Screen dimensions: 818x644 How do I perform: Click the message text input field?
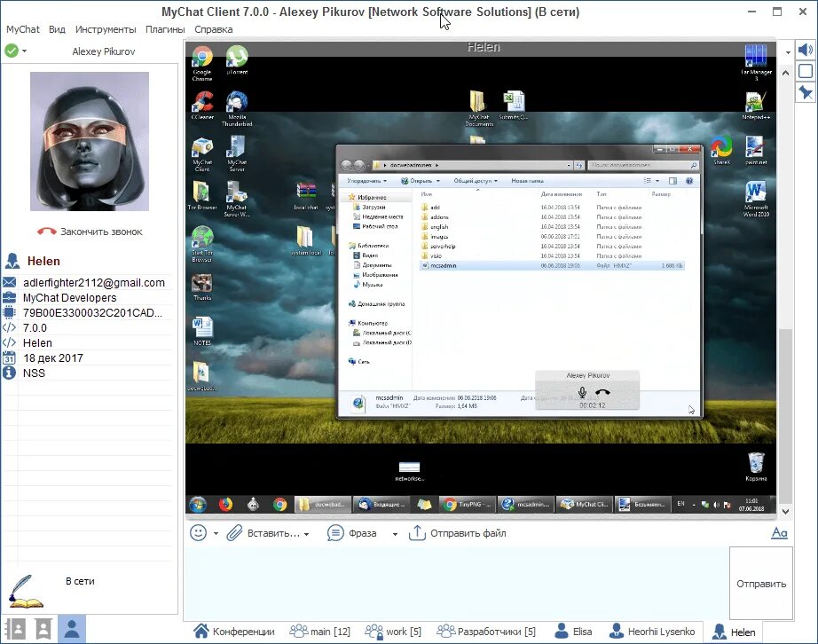click(x=457, y=583)
